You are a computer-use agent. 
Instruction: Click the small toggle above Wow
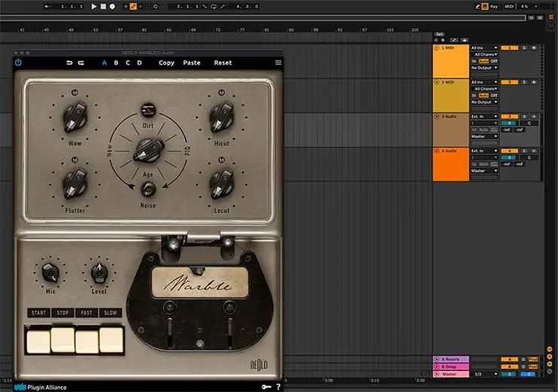75,93
